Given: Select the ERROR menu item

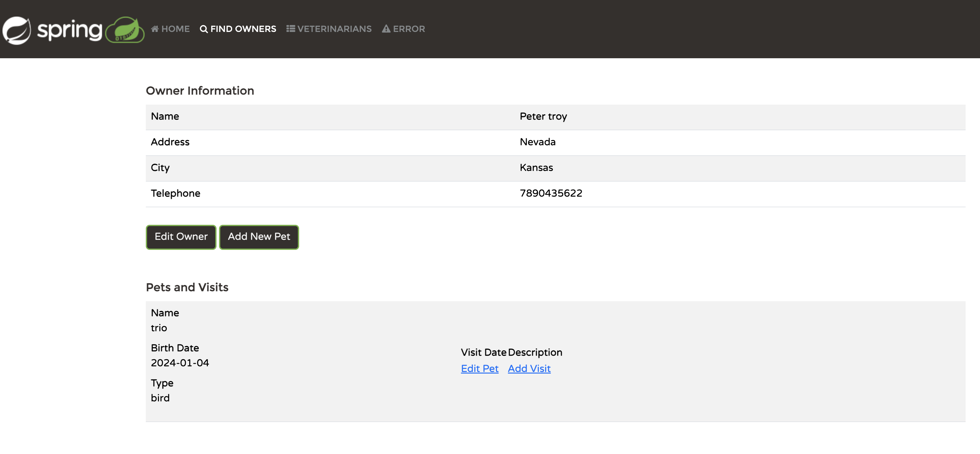Looking at the screenshot, I should point(404,29).
